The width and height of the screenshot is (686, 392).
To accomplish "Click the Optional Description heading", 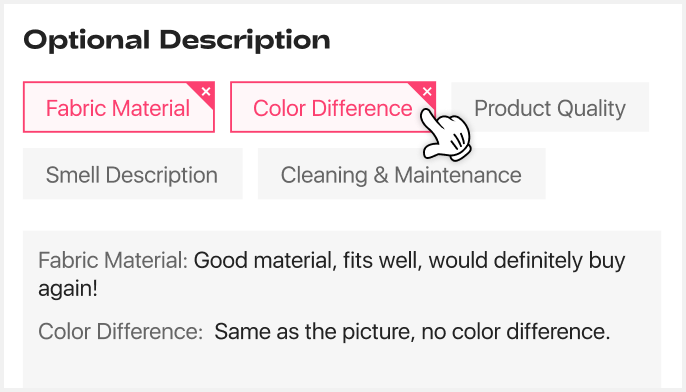I will pyautogui.click(x=177, y=40).
